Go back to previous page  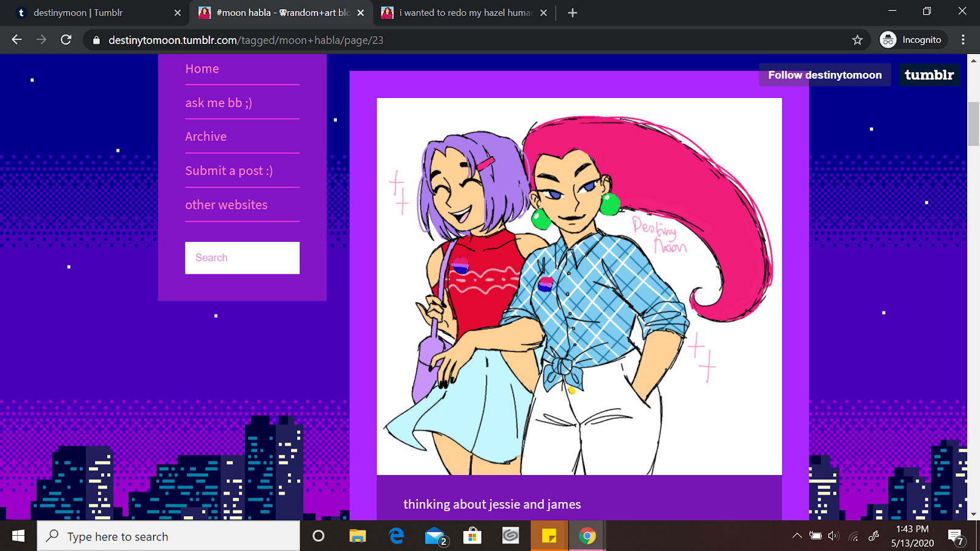click(17, 40)
